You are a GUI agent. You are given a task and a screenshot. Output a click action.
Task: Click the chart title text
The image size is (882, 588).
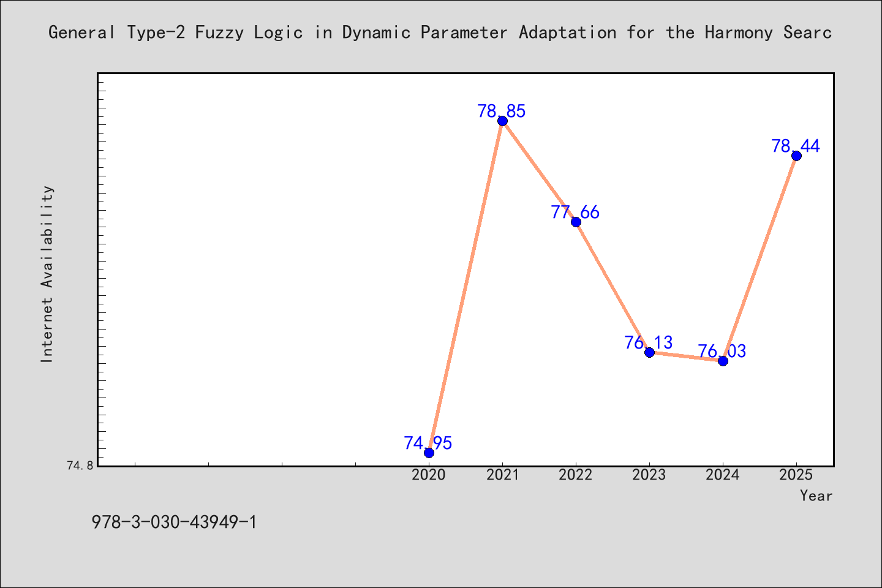[440, 32]
